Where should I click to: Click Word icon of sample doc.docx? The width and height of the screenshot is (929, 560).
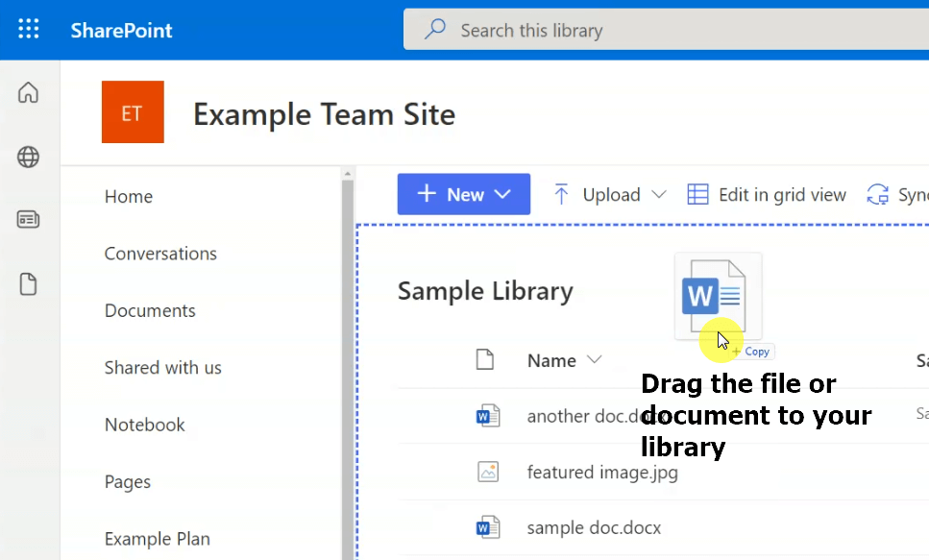[x=488, y=527]
